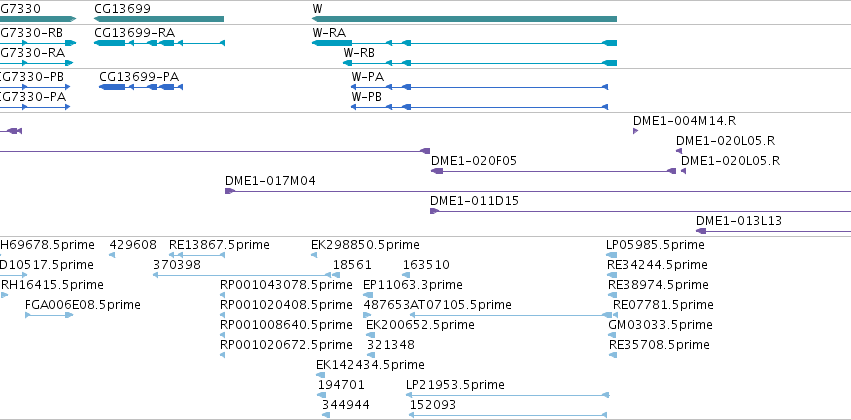Click the DME1-017M04 clone label
The width and height of the screenshot is (851, 420).
(x=270, y=181)
